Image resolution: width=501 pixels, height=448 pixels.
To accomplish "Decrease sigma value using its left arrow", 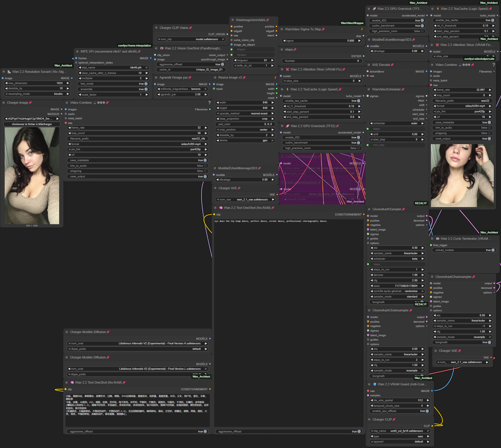I will point(285,41).
